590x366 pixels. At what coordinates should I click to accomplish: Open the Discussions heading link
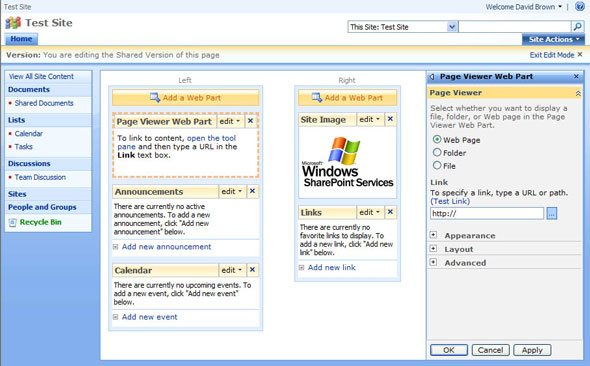tap(29, 164)
